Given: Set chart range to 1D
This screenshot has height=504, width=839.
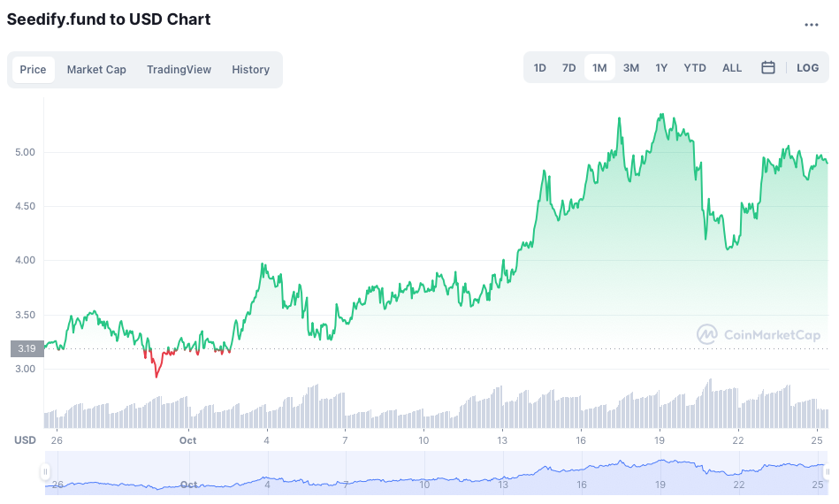Looking at the screenshot, I should [539, 68].
